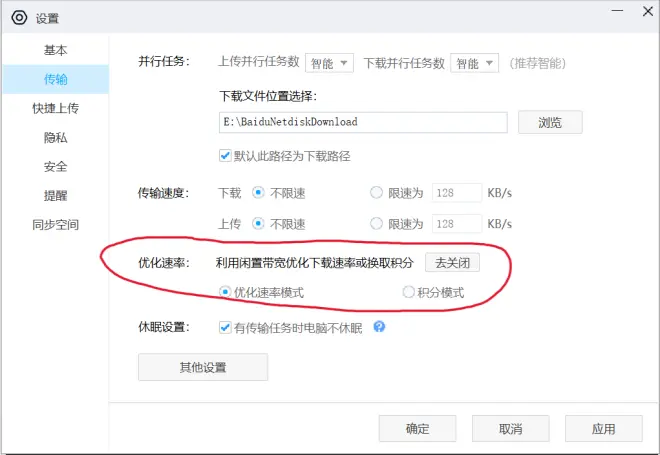Open 上传并行任务数 dropdown
Viewport: 660px width, 455px height.
point(331,63)
